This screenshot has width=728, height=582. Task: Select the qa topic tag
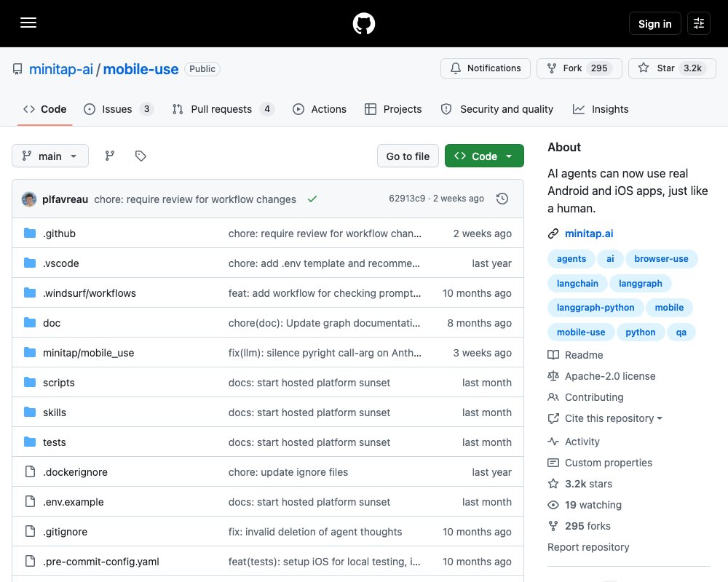(681, 332)
